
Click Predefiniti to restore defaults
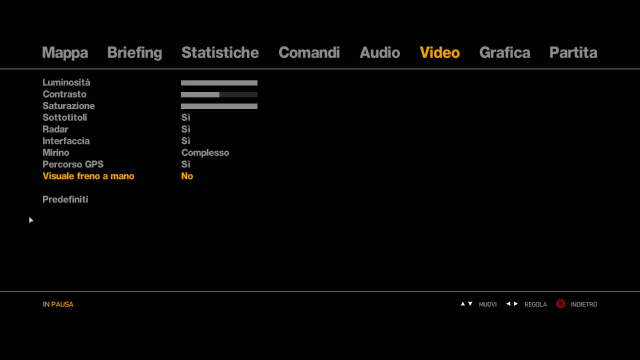click(x=65, y=200)
